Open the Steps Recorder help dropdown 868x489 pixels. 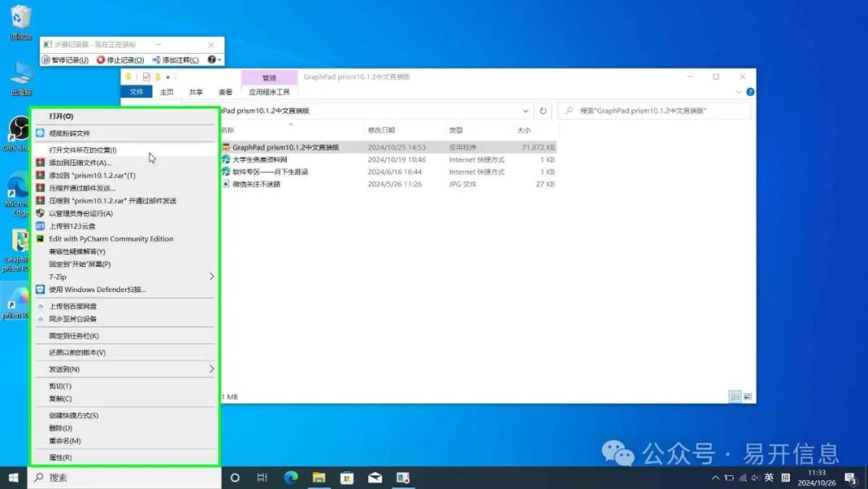215,60
